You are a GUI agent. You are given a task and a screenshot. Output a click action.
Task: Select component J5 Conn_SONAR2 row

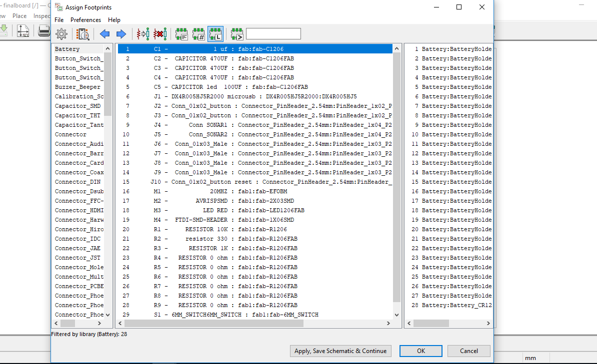point(255,135)
